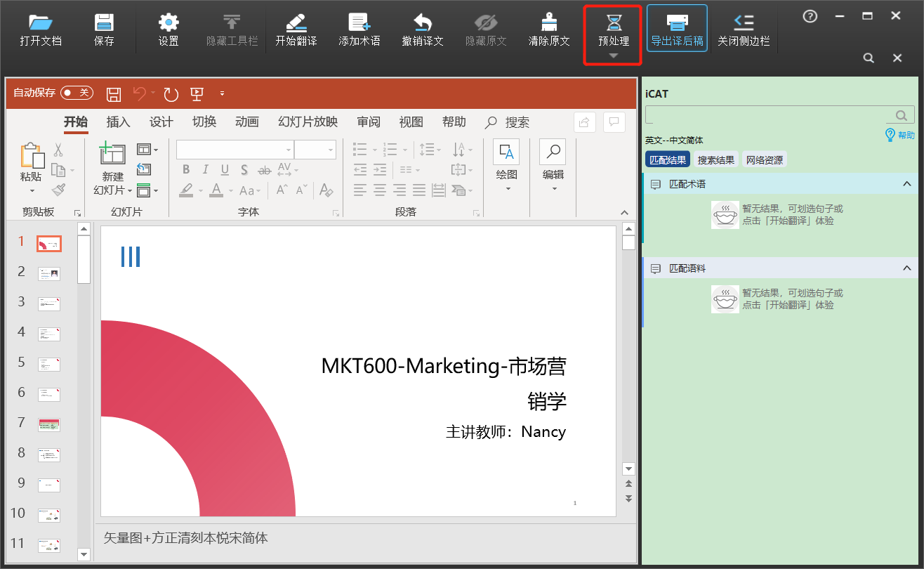Viewport: 924px width, 569px height.
Task: Click the share icon at ribbon right
Action: 584,122
